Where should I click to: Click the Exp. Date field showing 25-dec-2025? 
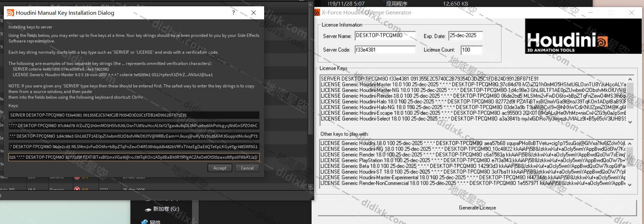coord(465,36)
